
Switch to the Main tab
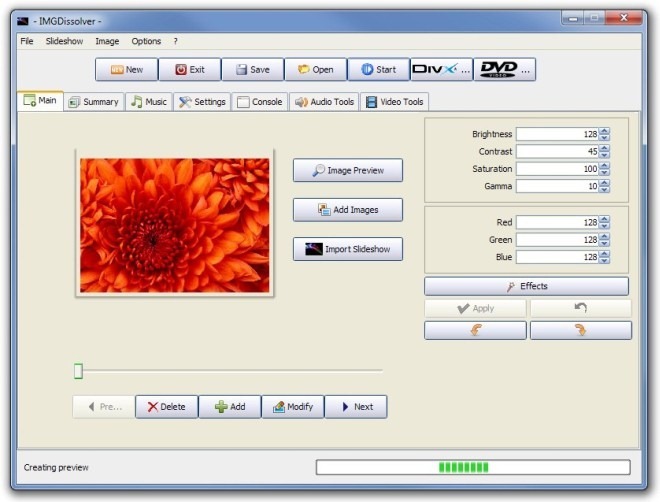point(40,101)
